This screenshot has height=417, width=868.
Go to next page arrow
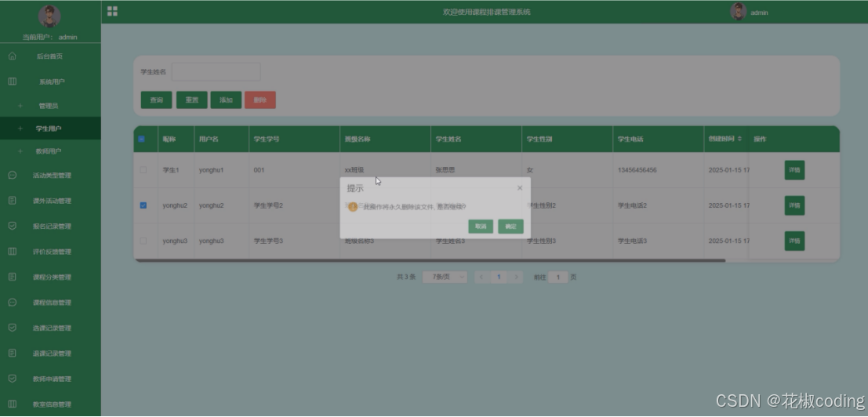click(516, 277)
